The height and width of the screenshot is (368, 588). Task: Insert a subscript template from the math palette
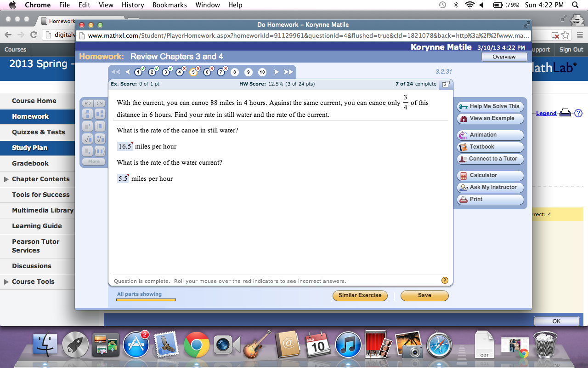pos(88,151)
